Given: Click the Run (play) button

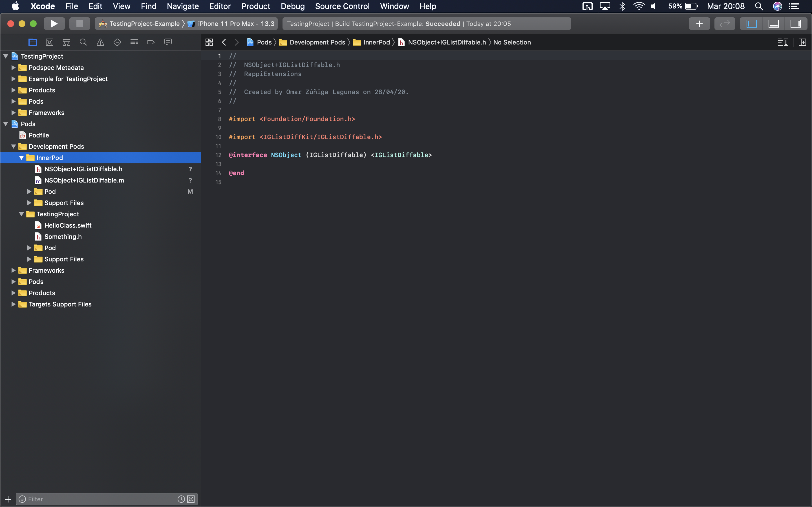Looking at the screenshot, I should tap(54, 23).
